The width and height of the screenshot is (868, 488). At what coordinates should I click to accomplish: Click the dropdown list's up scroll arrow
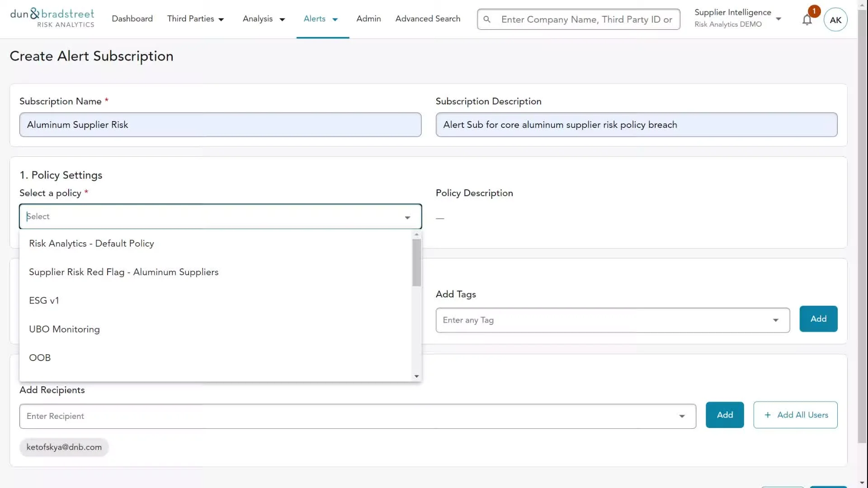pyautogui.click(x=416, y=235)
